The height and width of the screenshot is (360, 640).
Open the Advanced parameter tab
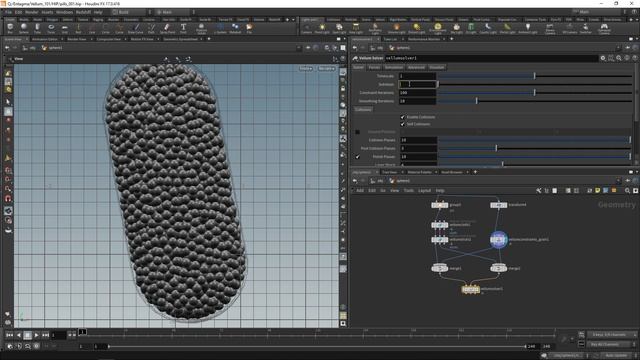pyautogui.click(x=416, y=67)
